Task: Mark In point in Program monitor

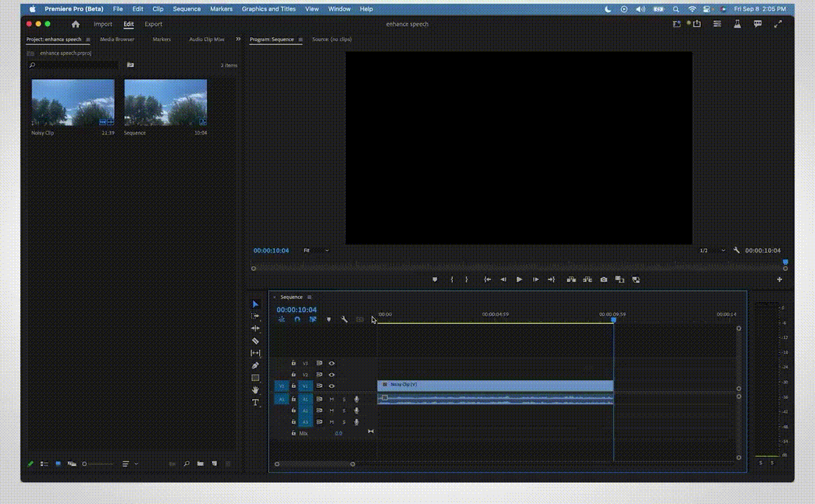Action: click(452, 279)
